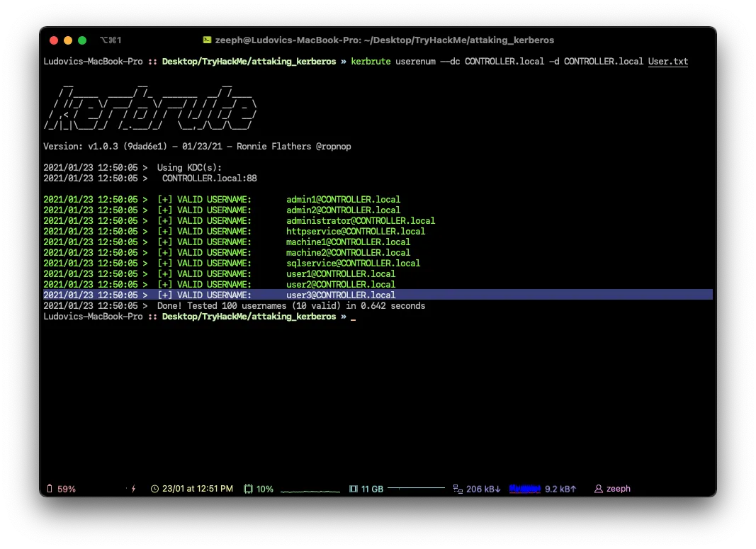This screenshot has width=756, height=549.
Task: Click the charging lightning bolt icon
Action: click(x=133, y=489)
